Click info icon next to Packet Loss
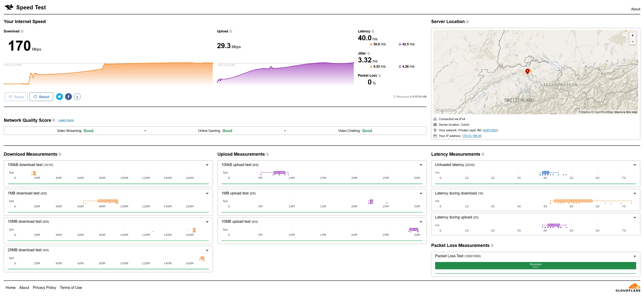 click(x=379, y=75)
